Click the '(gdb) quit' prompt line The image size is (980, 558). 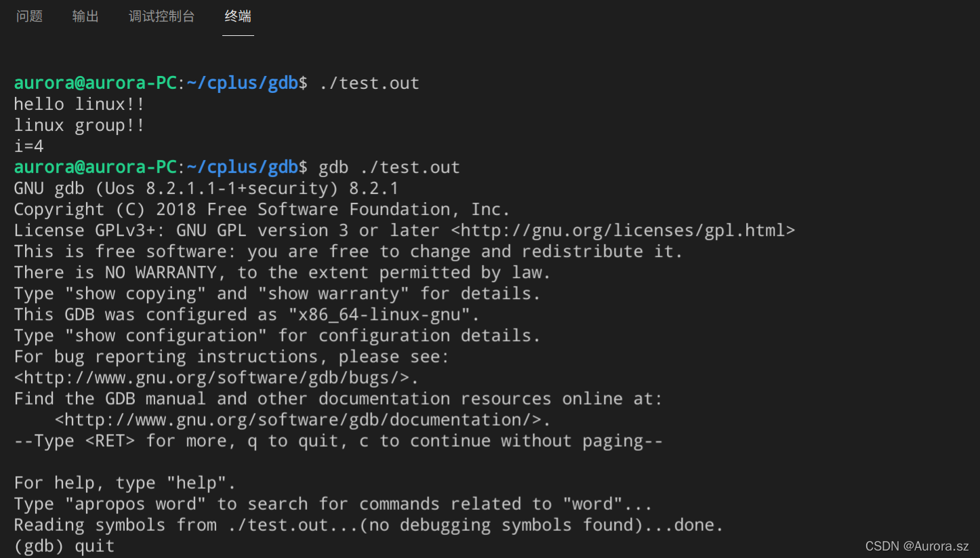pyautogui.click(x=64, y=546)
